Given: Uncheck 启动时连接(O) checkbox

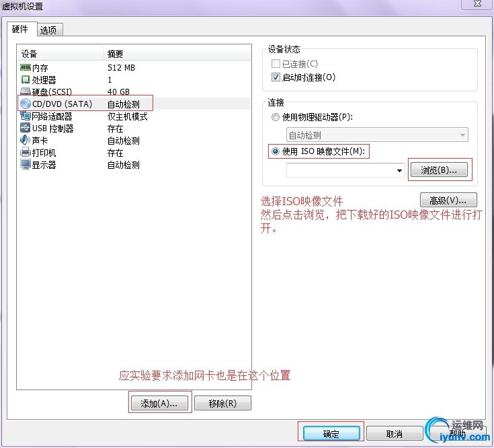Looking at the screenshot, I should pyautogui.click(x=276, y=77).
